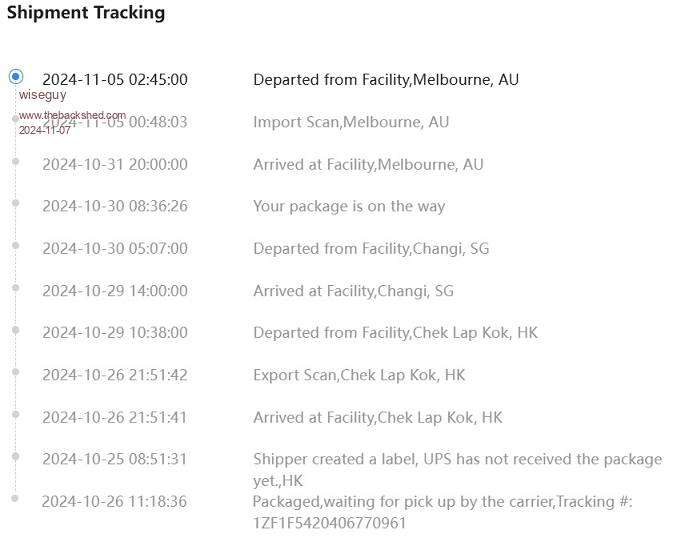Select the timeline dot for 'Shipper created a label'

(15, 456)
